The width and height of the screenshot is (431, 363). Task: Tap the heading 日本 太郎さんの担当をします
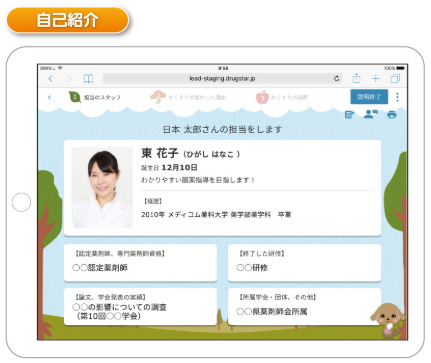[222, 129]
